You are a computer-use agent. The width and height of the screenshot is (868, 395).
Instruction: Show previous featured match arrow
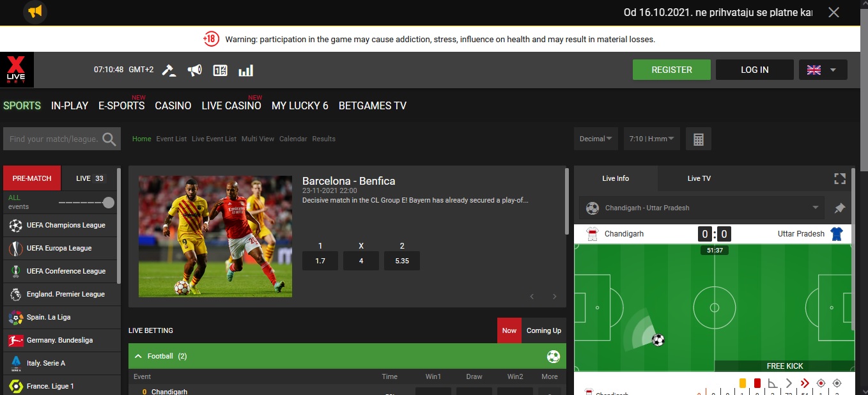pyautogui.click(x=532, y=296)
